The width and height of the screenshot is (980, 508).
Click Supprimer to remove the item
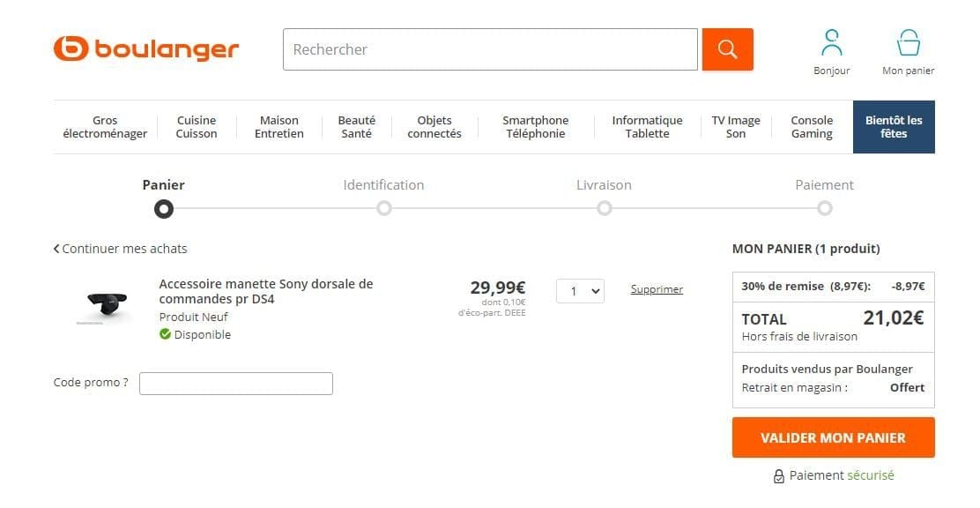pos(657,289)
